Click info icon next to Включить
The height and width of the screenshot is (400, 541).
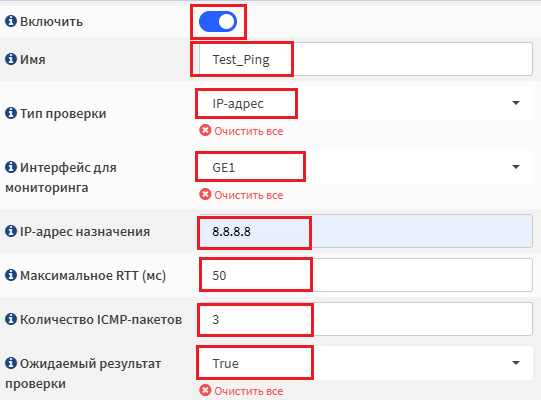[11, 21]
